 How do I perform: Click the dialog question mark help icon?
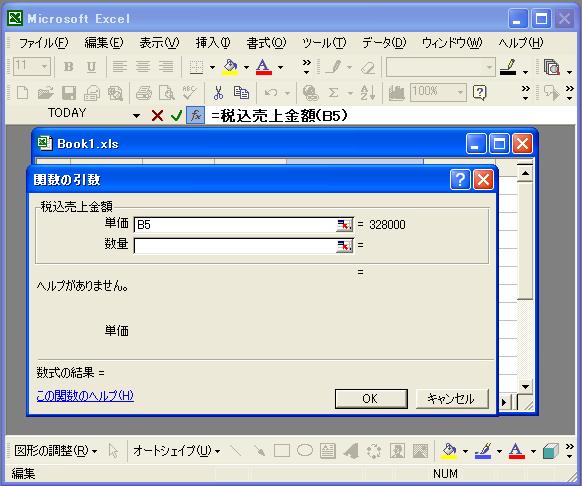(x=460, y=180)
